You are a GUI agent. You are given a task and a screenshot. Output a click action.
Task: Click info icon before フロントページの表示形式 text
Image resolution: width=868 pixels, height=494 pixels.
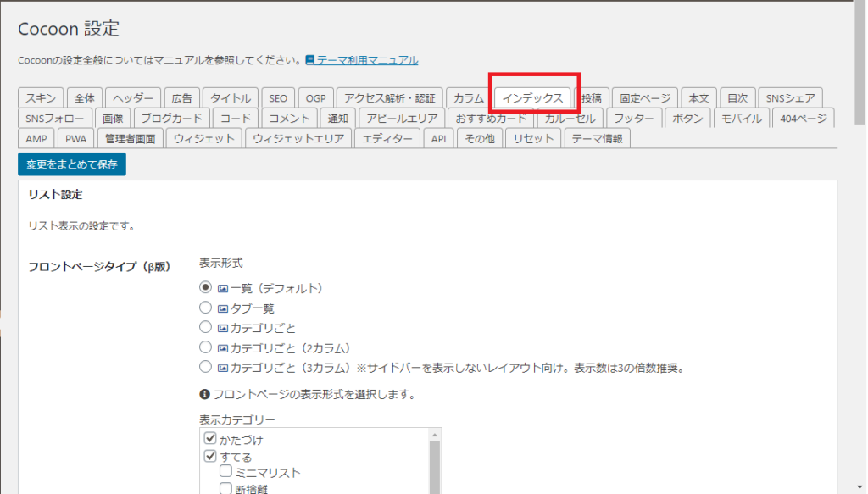204,394
